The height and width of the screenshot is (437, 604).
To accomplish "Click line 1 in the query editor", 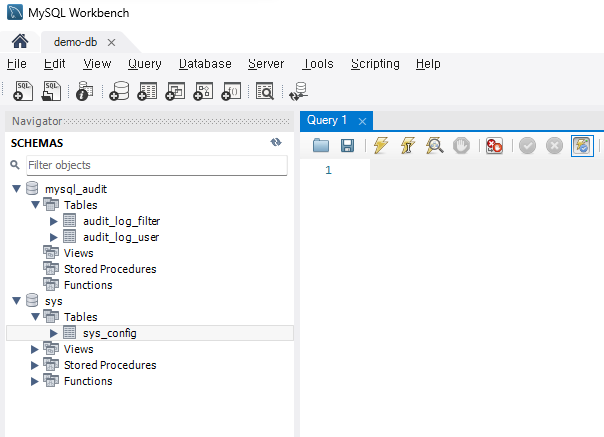I will pyautogui.click(x=486, y=170).
